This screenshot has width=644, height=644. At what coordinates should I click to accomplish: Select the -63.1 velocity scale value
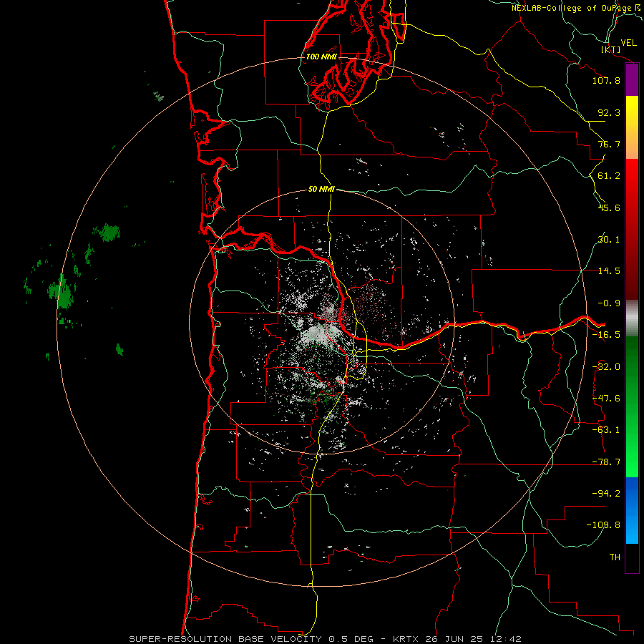(x=606, y=430)
